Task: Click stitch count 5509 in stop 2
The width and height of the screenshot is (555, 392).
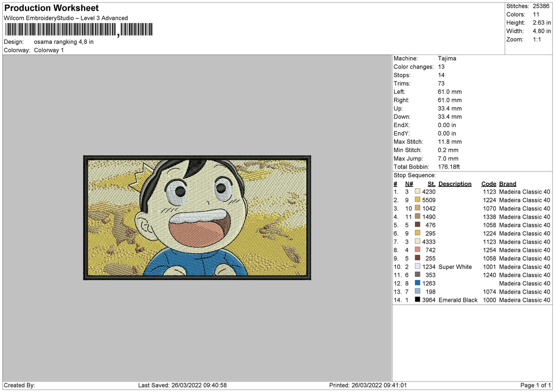Action: click(x=429, y=200)
